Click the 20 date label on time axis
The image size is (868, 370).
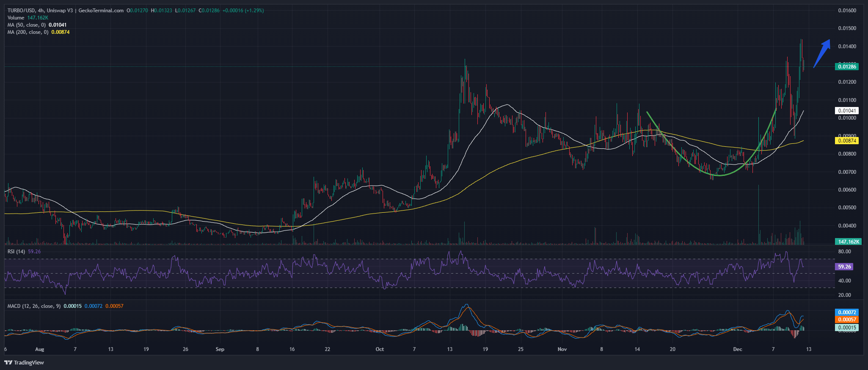coord(672,349)
